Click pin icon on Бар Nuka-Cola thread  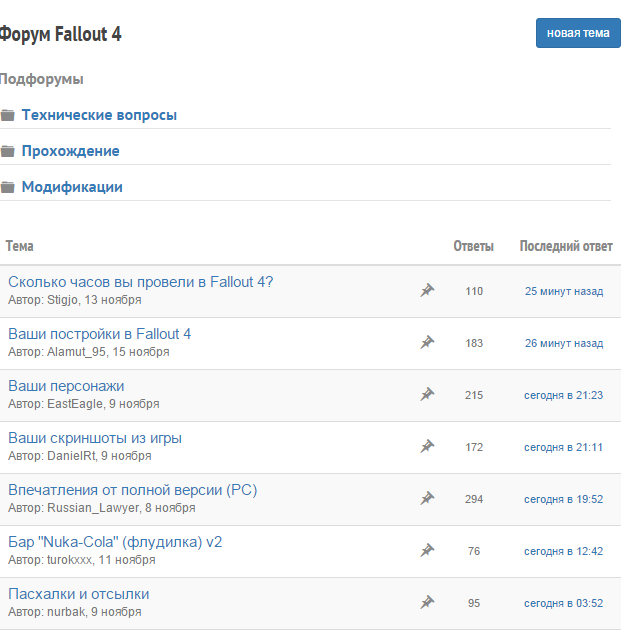(427, 551)
